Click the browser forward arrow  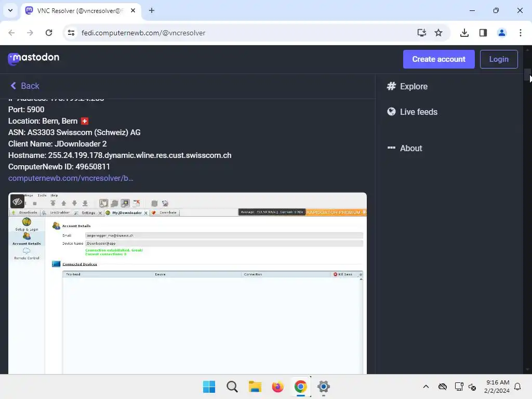[30, 33]
